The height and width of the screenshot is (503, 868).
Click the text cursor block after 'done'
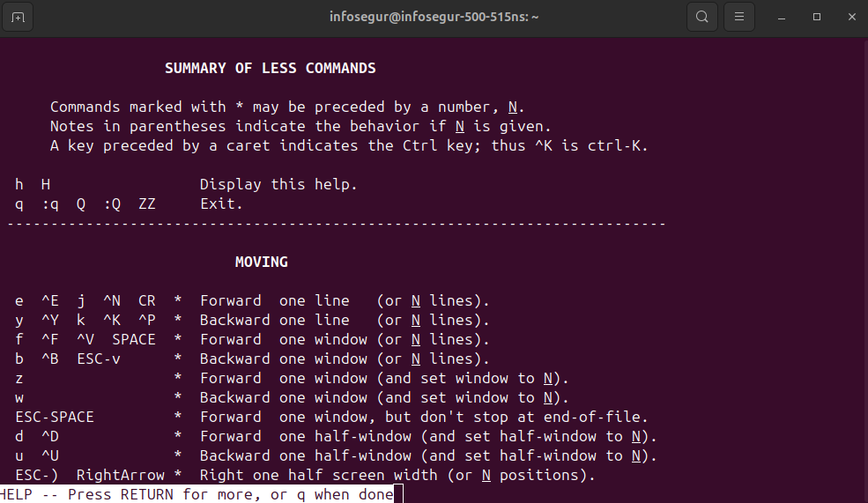click(398, 494)
